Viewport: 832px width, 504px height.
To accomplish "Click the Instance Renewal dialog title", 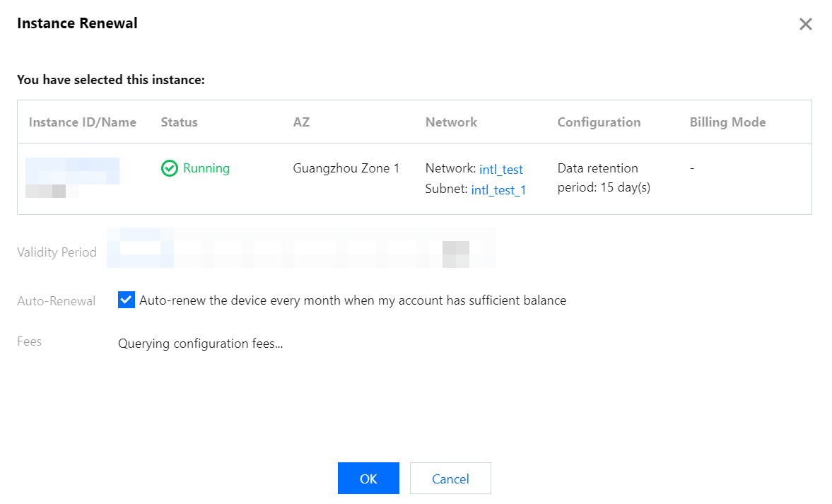I will click(x=77, y=23).
